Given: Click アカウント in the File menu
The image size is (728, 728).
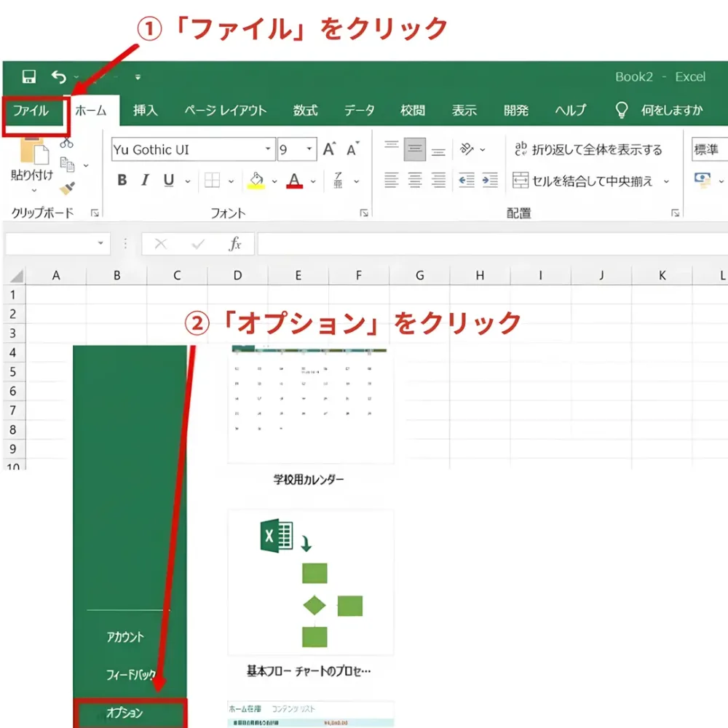Looking at the screenshot, I should coord(125,637).
